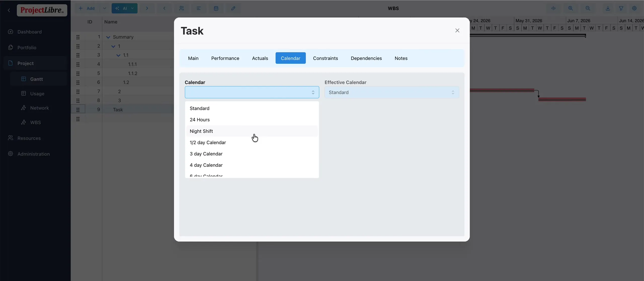
Task: Open the Network view
Action: click(x=38, y=108)
